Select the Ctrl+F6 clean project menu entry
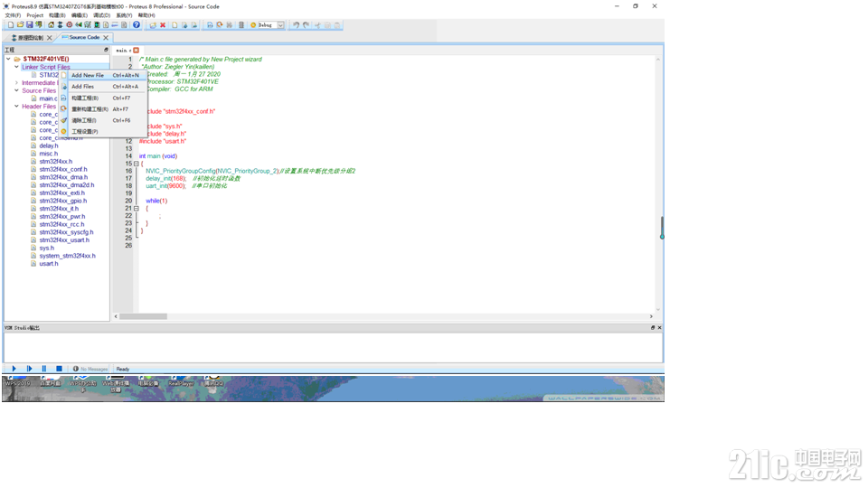The image size is (868, 488). (x=104, y=120)
